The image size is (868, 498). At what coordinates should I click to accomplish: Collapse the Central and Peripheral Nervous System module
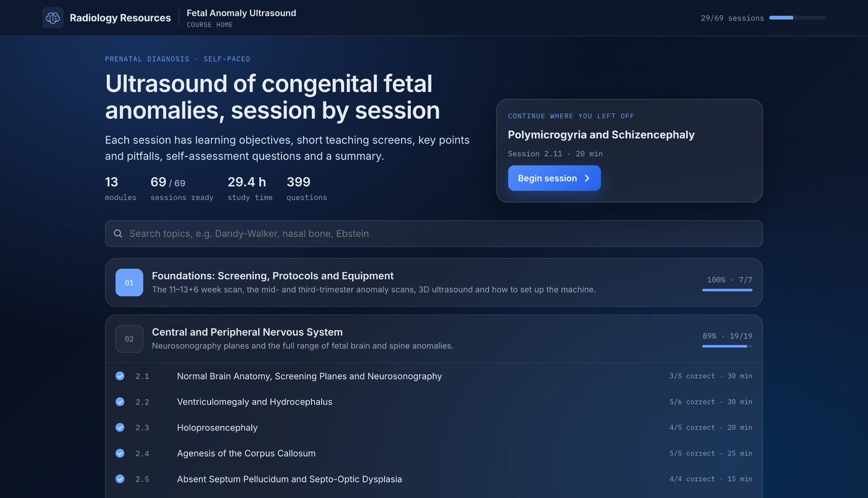coord(433,339)
